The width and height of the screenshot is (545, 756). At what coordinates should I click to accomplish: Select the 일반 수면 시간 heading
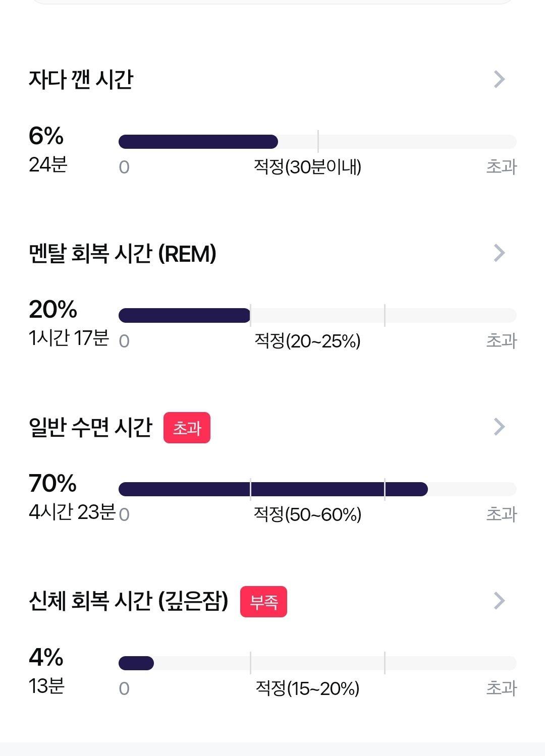click(91, 427)
